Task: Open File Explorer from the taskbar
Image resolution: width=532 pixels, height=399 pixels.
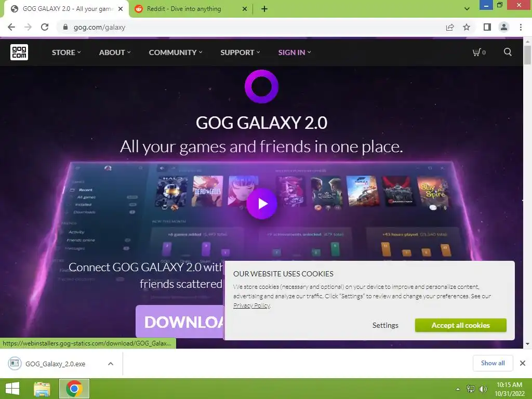Action: pos(42,389)
